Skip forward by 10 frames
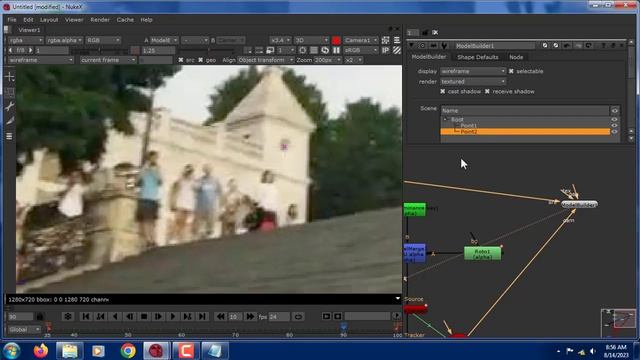Screen dimensions: 640x360 [250, 316]
